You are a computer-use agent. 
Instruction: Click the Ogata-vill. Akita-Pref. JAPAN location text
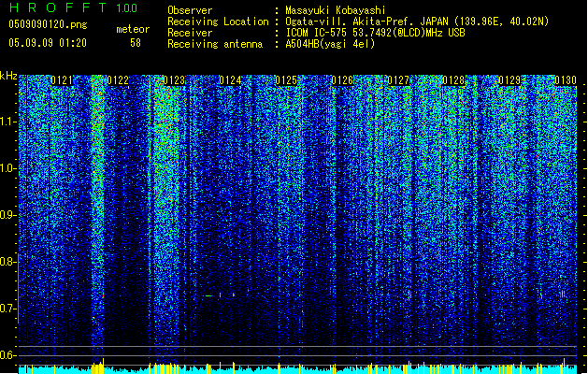coord(417,22)
